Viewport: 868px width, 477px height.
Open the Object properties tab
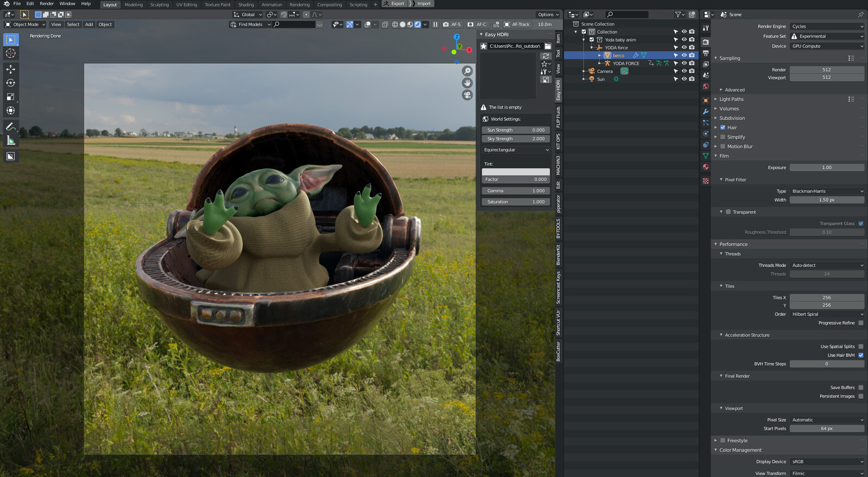click(705, 100)
